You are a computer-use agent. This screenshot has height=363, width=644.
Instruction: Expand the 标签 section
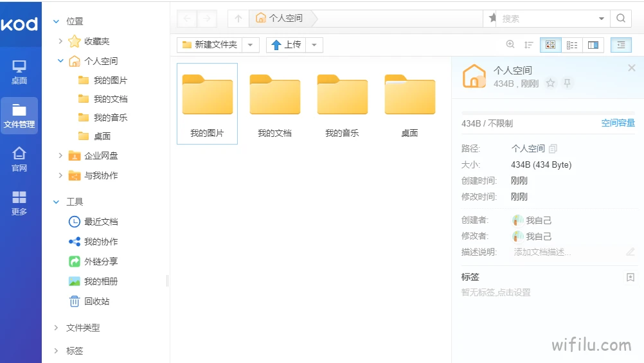point(57,351)
